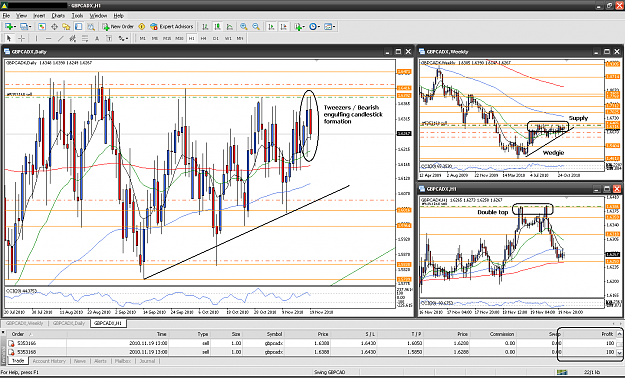Click the Zoom In magnifier
This screenshot has width=625, height=378.
[244, 27]
